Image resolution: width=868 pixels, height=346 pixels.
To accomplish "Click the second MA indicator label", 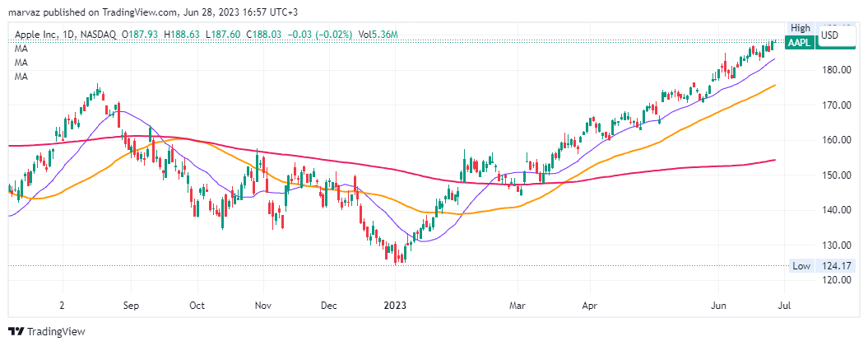I will (x=21, y=63).
